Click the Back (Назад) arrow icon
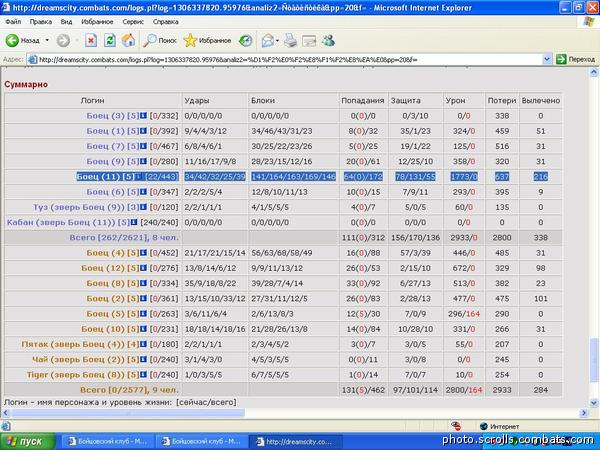Viewport: 600px width, 450px height. tap(12, 40)
